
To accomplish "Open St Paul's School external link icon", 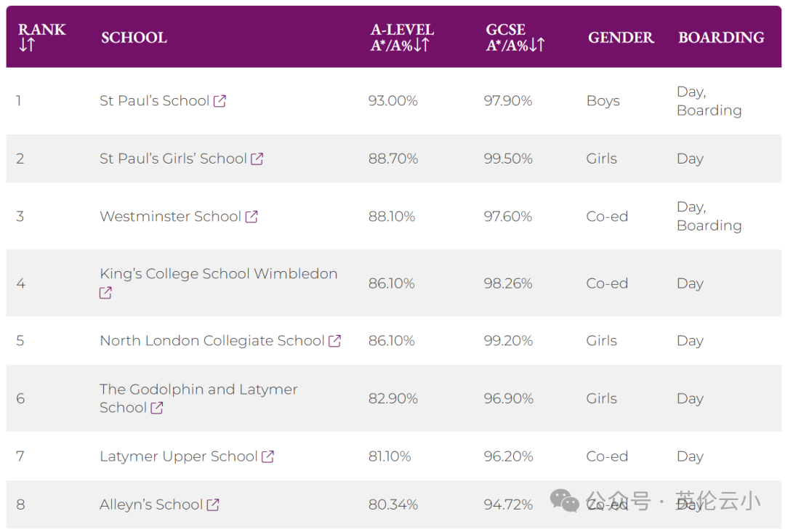I will coord(220,101).
